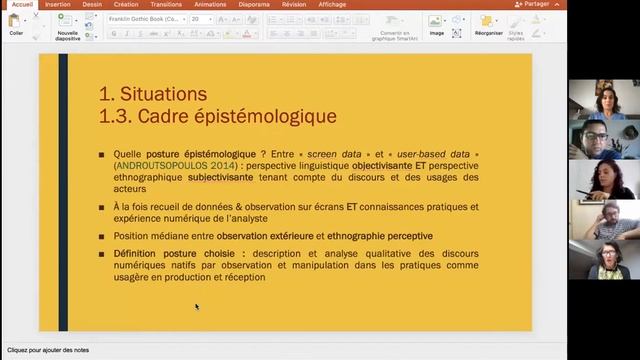Click the text box icon
Screen dimensions: 640x360
pos(457,33)
